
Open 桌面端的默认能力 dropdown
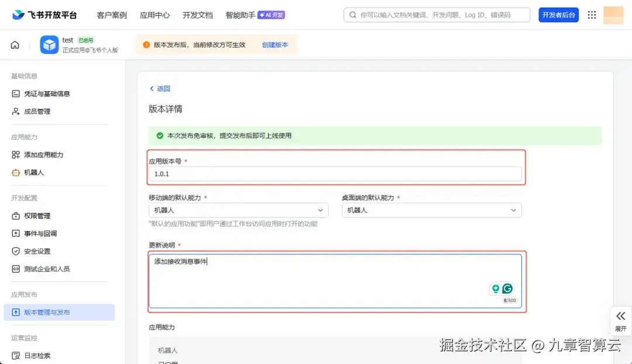pyautogui.click(x=432, y=210)
